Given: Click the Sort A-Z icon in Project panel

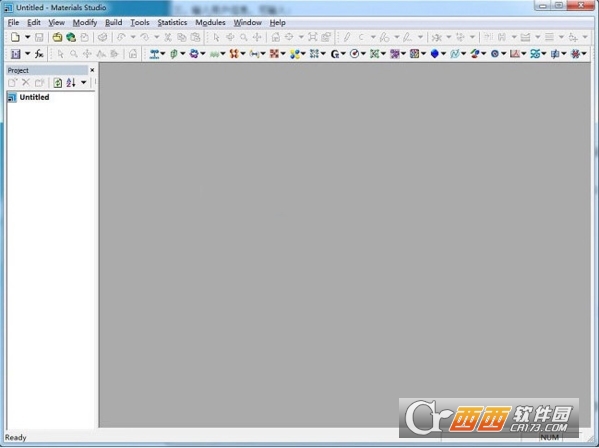Looking at the screenshot, I should (71, 82).
